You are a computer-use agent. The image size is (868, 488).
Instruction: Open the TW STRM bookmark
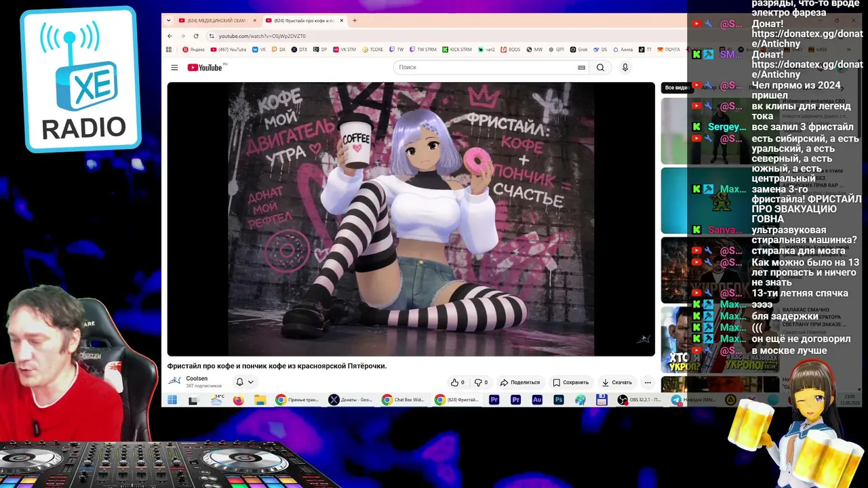tap(422, 49)
